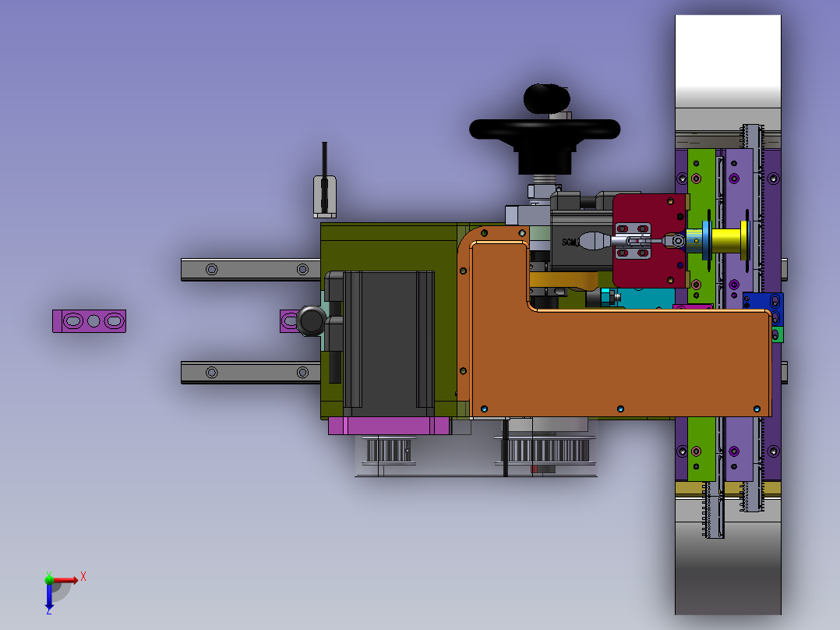Select the black handwheel rim
Image resolution: width=840 pixels, height=630 pixels.
click(544, 129)
